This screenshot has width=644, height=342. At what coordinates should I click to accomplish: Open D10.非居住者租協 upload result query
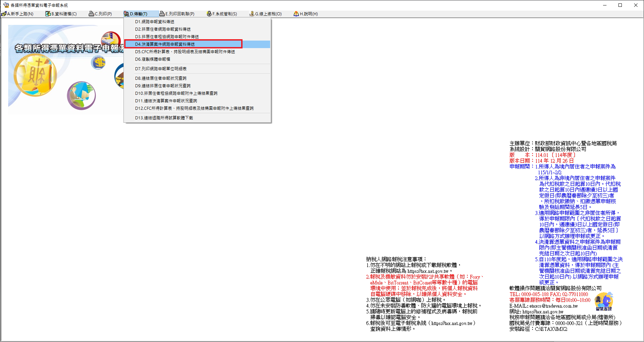176,93
